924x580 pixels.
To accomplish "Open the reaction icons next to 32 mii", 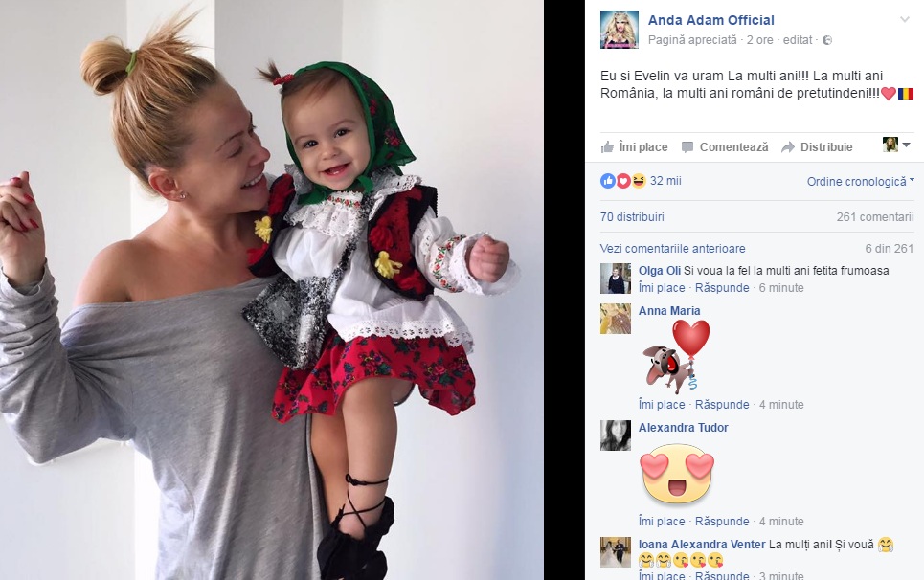I will 623,181.
